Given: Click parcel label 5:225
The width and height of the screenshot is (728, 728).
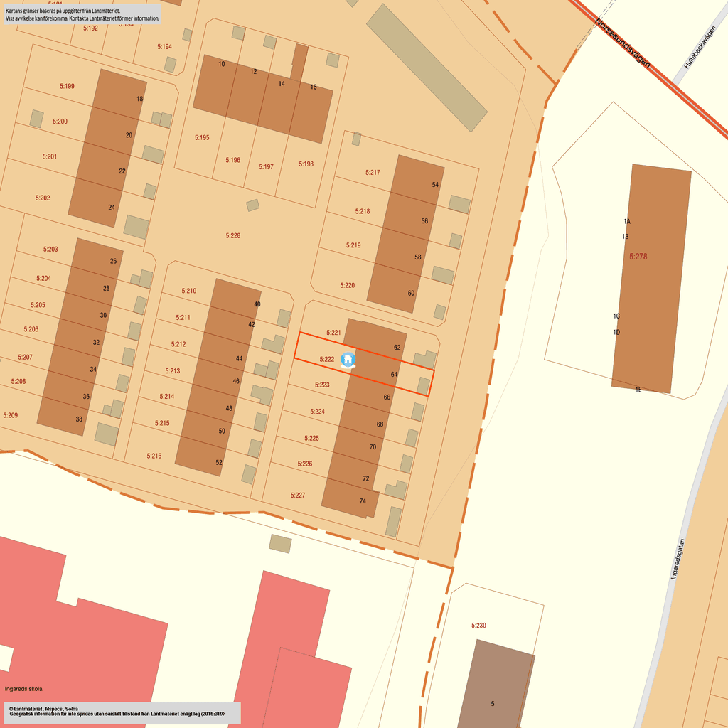Looking at the screenshot, I should coord(311,438).
